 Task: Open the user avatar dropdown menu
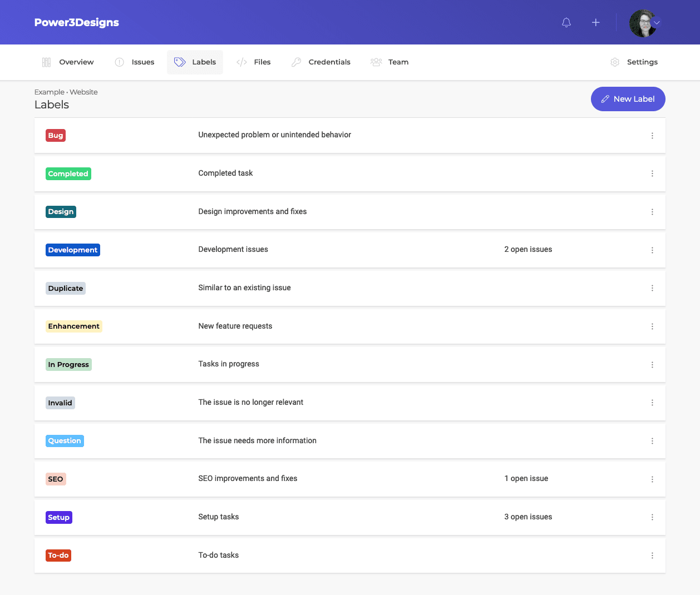pyautogui.click(x=645, y=23)
